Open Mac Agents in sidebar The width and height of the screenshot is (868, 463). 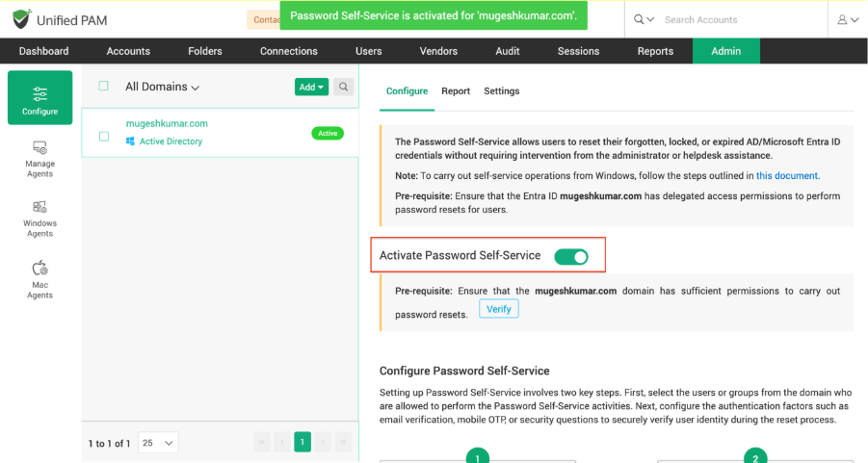click(39, 278)
